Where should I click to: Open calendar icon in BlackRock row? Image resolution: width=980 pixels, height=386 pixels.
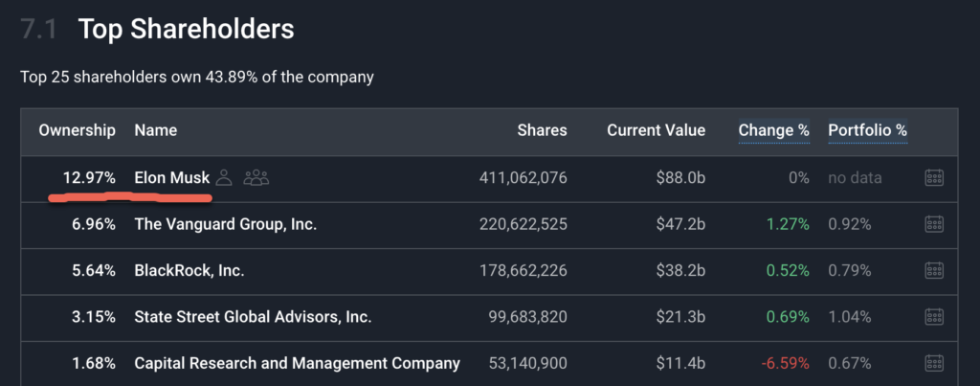pos(934,271)
